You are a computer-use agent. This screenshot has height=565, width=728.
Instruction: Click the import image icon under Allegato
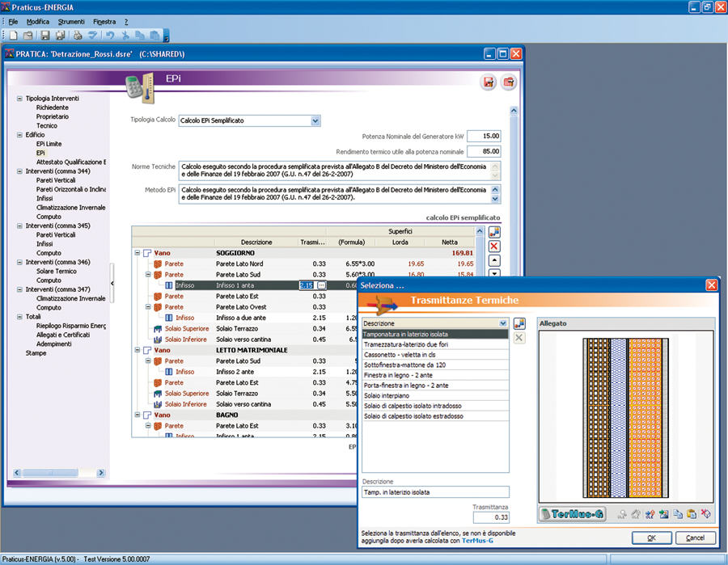[x=664, y=514]
